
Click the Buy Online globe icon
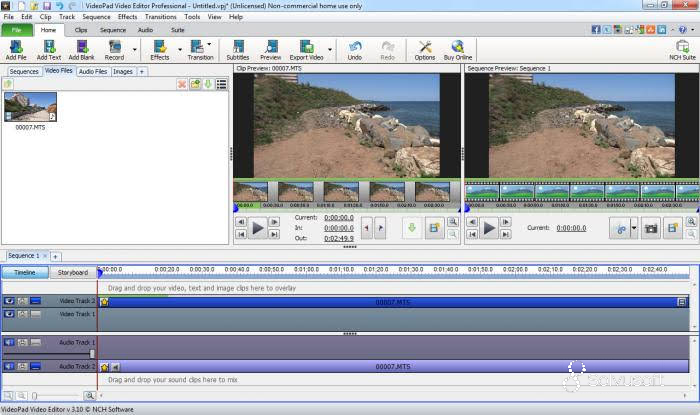pyautogui.click(x=458, y=50)
